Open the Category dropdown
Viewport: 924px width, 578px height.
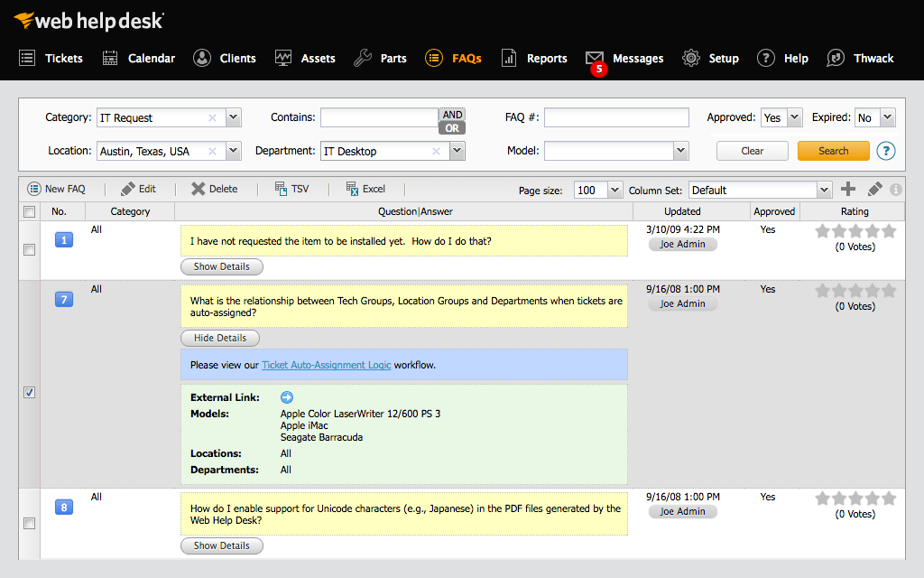(x=233, y=117)
